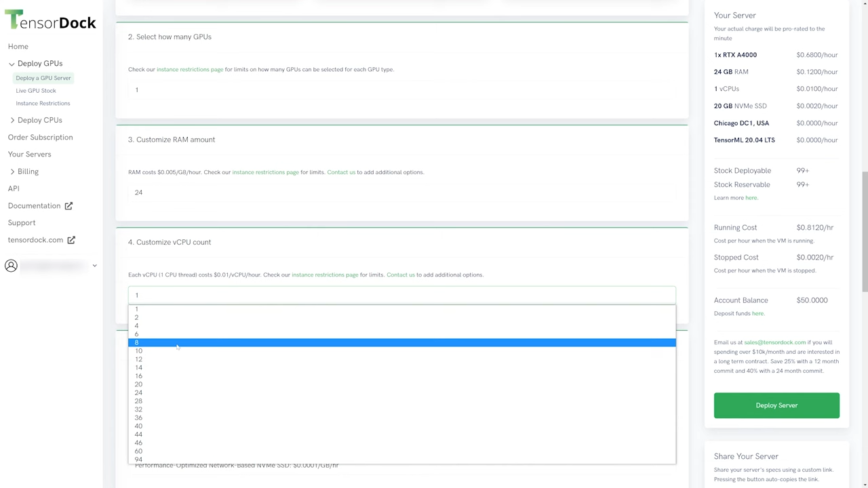Open the API sidebar item
Viewport: 868px width, 488px height.
14,188
